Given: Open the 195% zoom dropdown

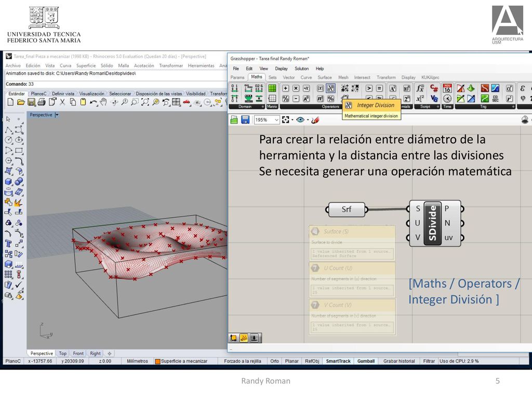Looking at the screenshot, I should pos(276,120).
